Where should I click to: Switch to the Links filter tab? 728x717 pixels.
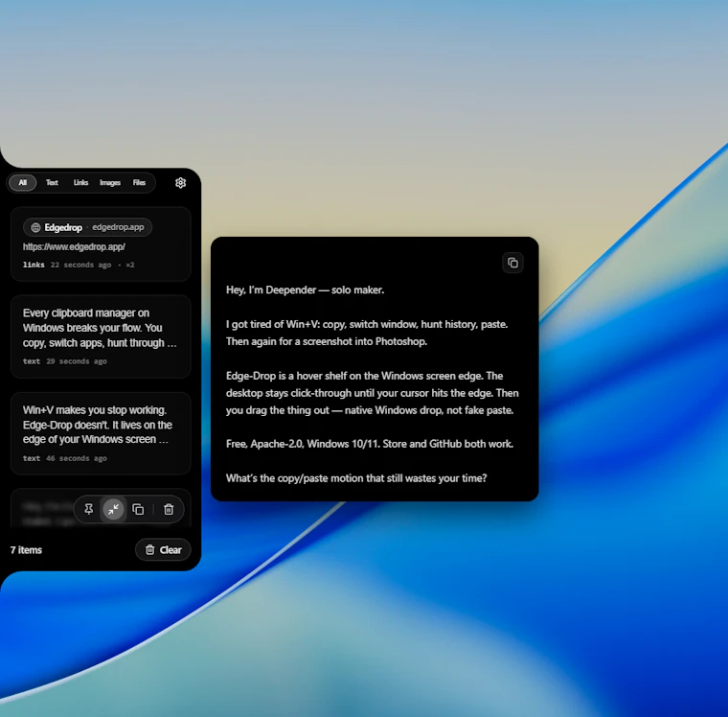point(80,183)
